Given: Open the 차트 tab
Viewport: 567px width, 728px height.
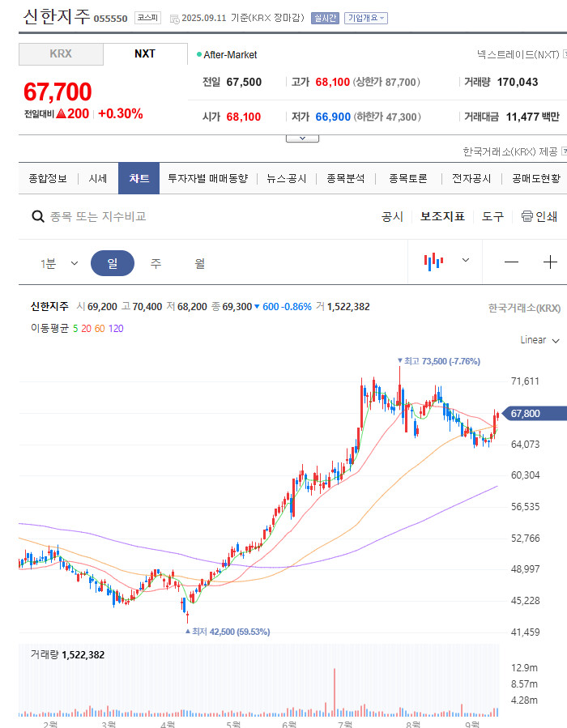Looking at the screenshot, I should tap(139, 178).
